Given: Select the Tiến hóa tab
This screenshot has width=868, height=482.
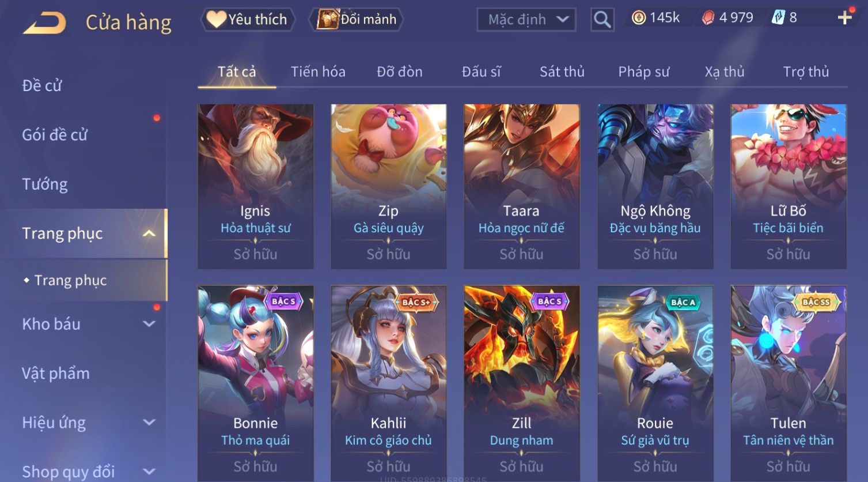Looking at the screenshot, I should coord(318,71).
